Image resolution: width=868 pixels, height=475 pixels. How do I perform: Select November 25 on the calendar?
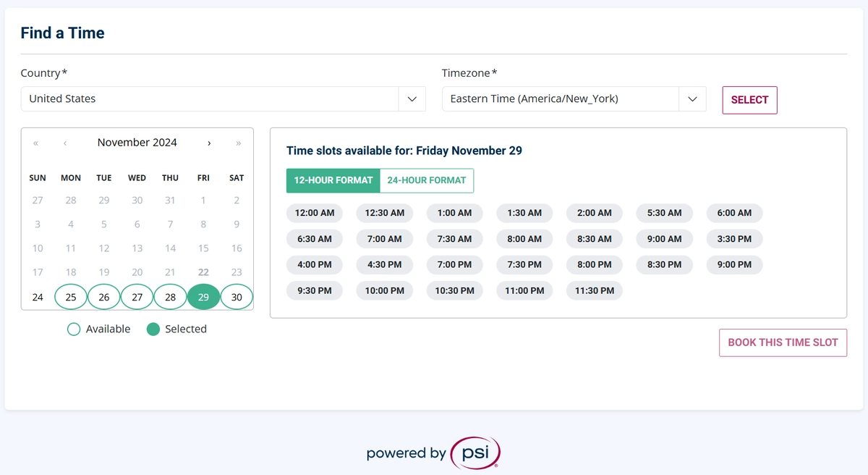pyautogui.click(x=71, y=297)
